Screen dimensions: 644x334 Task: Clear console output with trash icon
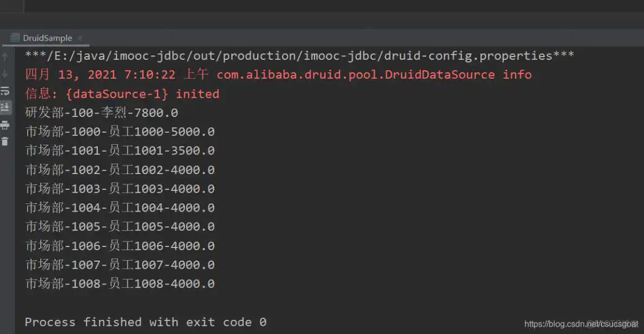click(5, 142)
